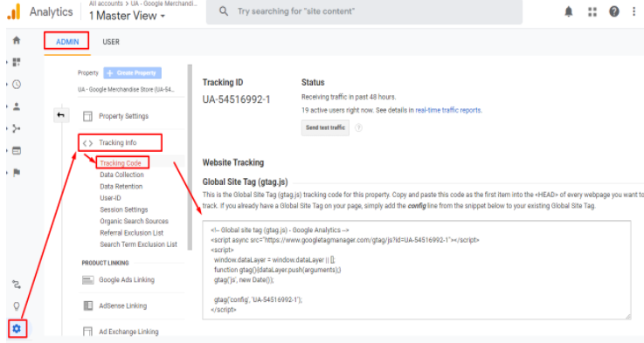Click the back arrow button in property column
Viewport: 644px width, 343px height.
(61, 115)
